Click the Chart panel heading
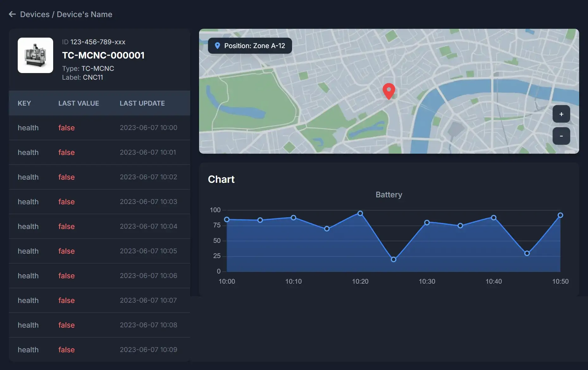 click(x=221, y=179)
